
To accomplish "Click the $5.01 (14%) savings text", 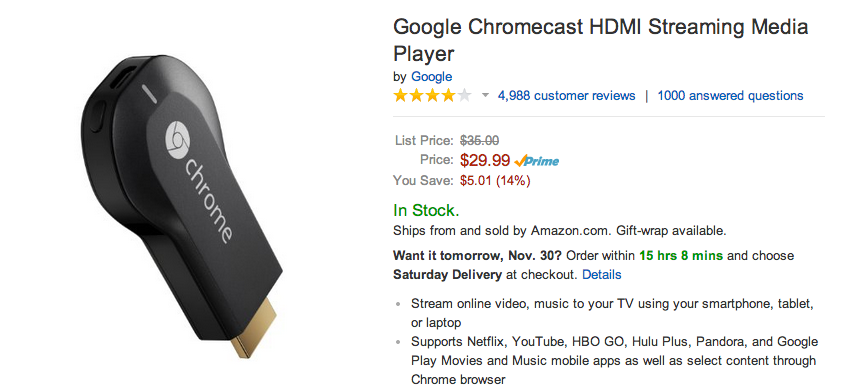I will [495, 181].
